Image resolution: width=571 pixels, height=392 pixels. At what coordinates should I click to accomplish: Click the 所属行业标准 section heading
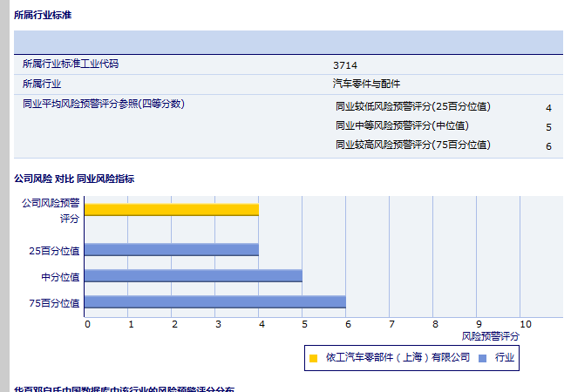click(x=43, y=16)
